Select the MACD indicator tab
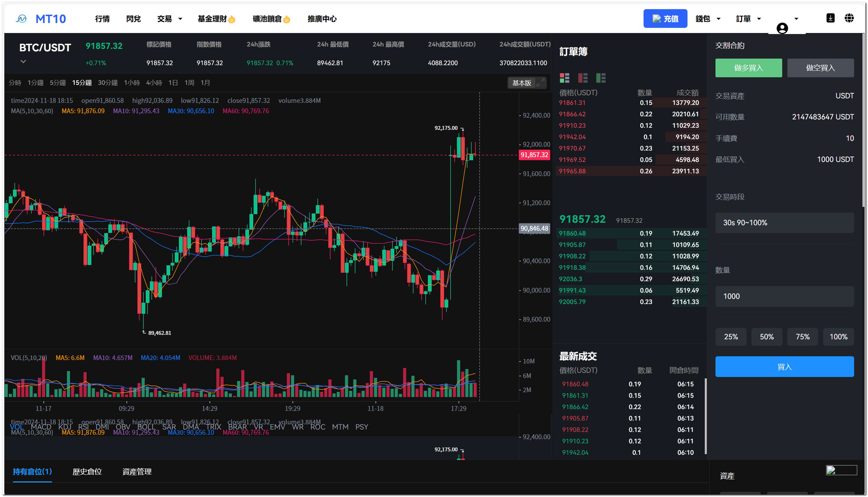Viewport: 868px width, 497px height. [41, 427]
